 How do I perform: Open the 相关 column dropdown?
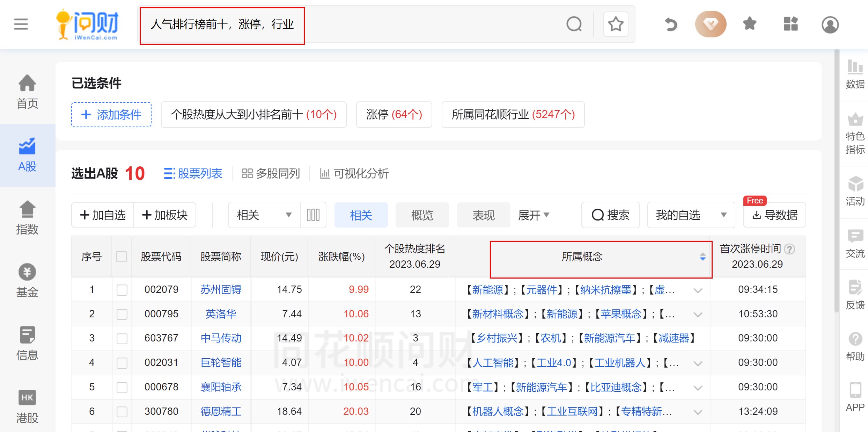click(x=288, y=215)
